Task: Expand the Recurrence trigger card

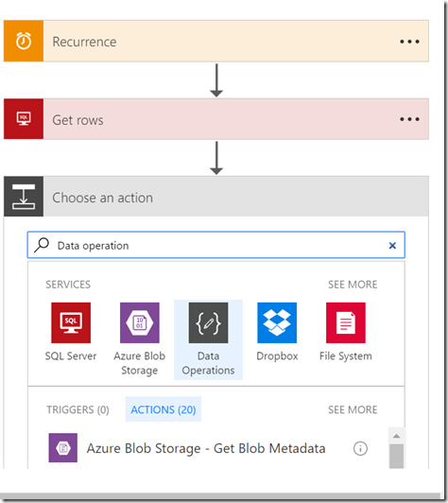Action: click(x=216, y=41)
